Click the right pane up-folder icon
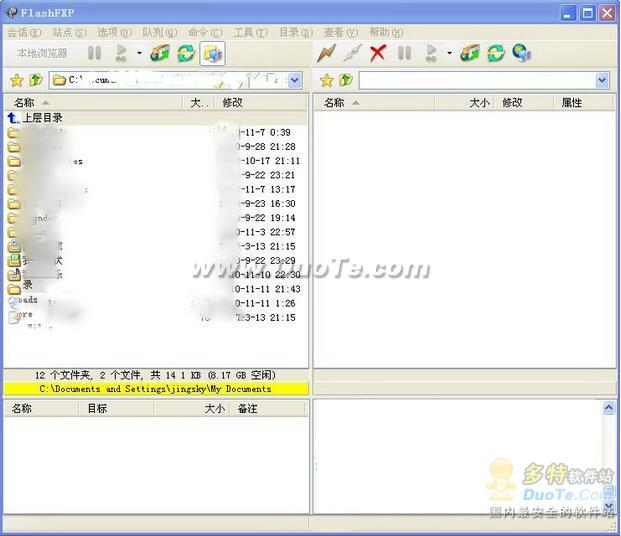Image resolution: width=621 pixels, height=536 pixels. point(346,80)
